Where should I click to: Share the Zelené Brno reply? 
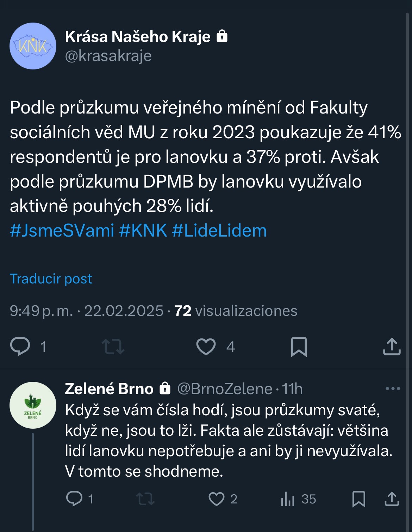(x=392, y=499)
